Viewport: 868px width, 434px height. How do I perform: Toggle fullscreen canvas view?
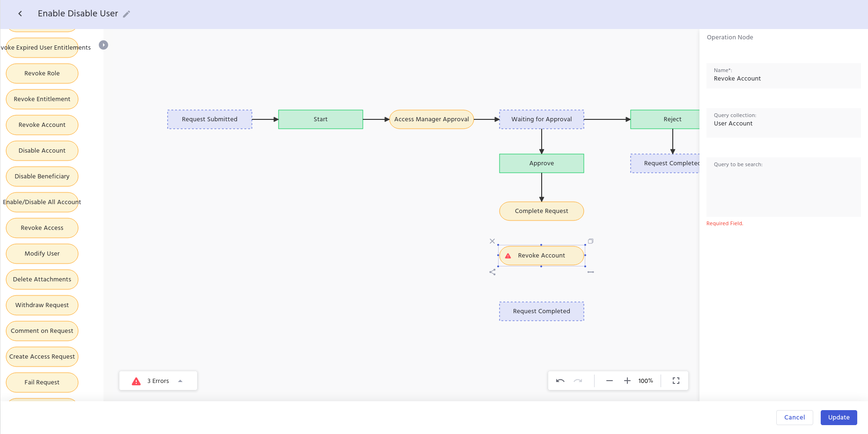point(676,381)
